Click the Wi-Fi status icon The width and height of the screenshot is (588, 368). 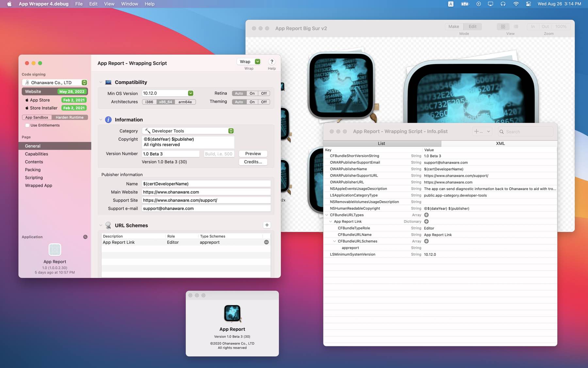pos(516,4)
